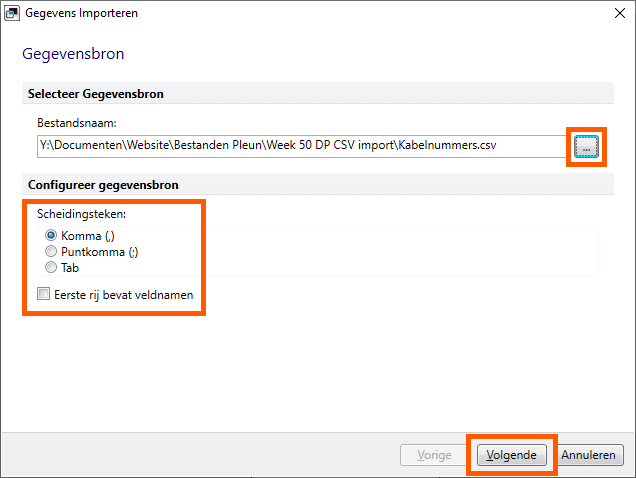The width and height of the screenshot is (636, 478).
Task: Choose the Puntkomma (;) separator
Action: coord(51,252)
